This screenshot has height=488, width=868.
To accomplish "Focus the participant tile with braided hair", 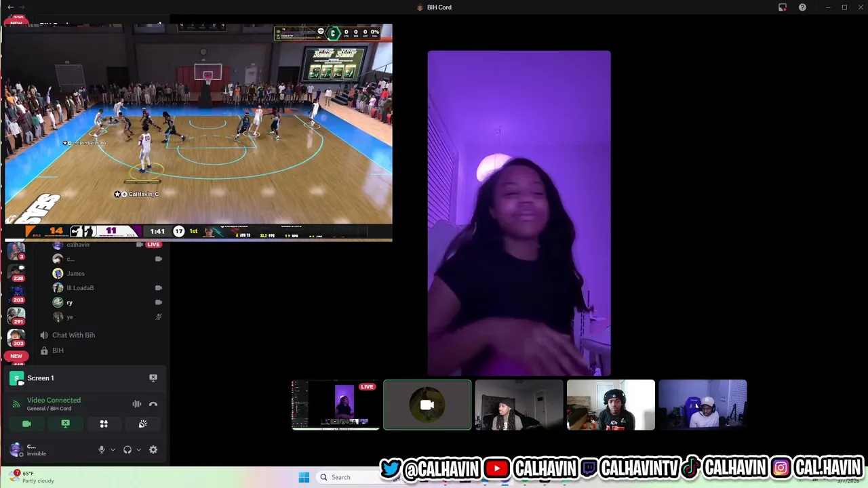I will (x=519, y=405).
